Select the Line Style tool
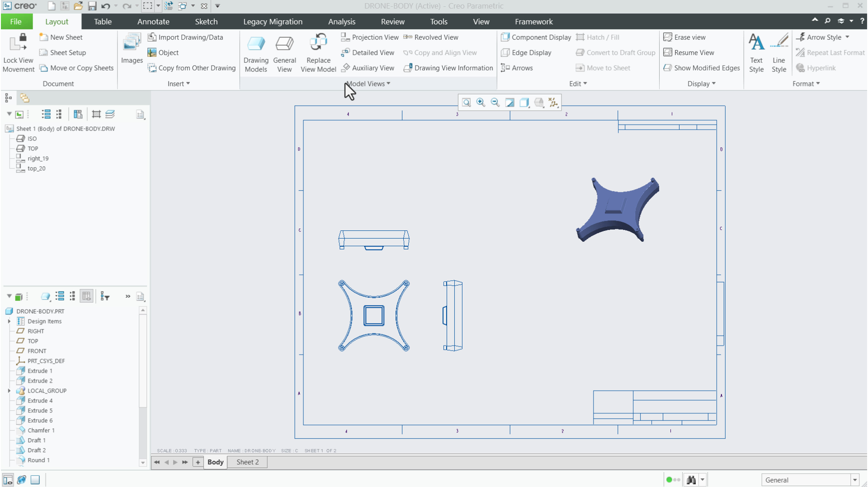Screen dimensions: 868x487 pos(779,52)
